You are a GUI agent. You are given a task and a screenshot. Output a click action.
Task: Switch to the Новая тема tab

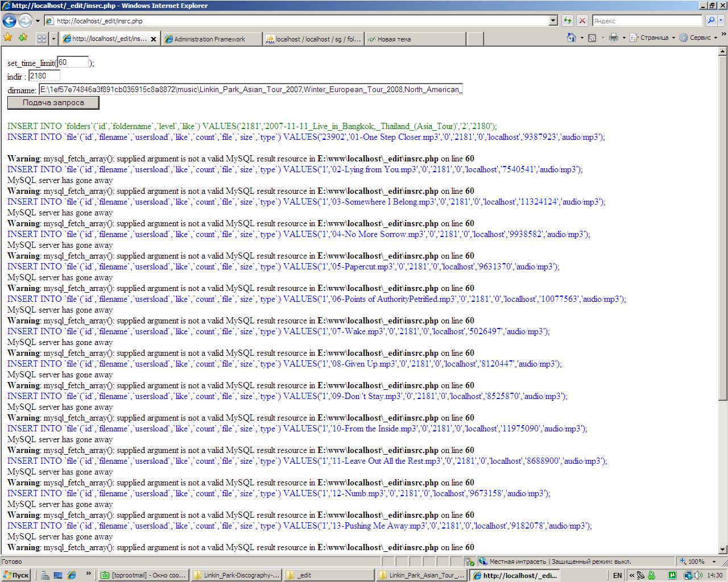(x=415, y=39)
